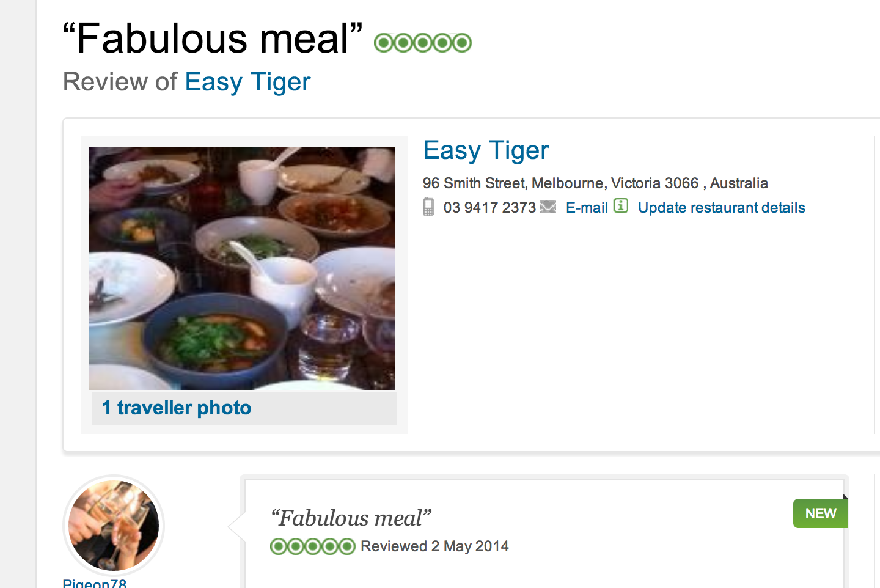Open the large Easy Tiger restaurant heading link
Image resolution: width=880 pixels, height=588 pixels.
pos(486,150)
